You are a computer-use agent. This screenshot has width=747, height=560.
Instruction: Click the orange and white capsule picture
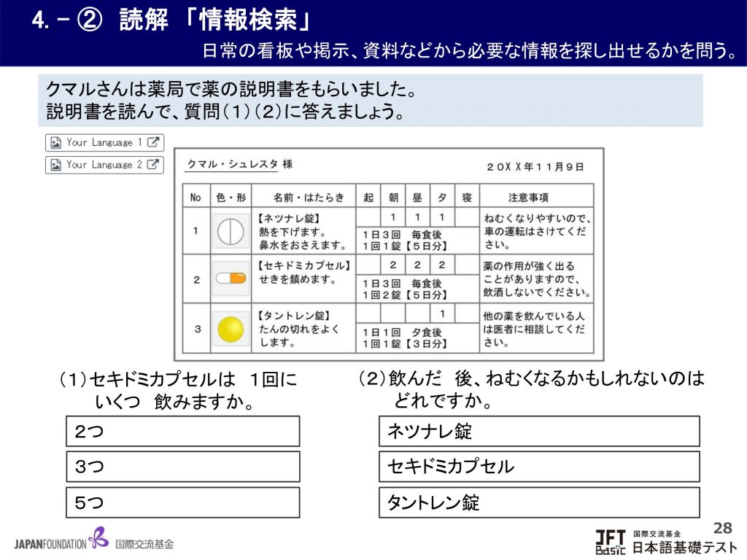click(x=231, y=278)
